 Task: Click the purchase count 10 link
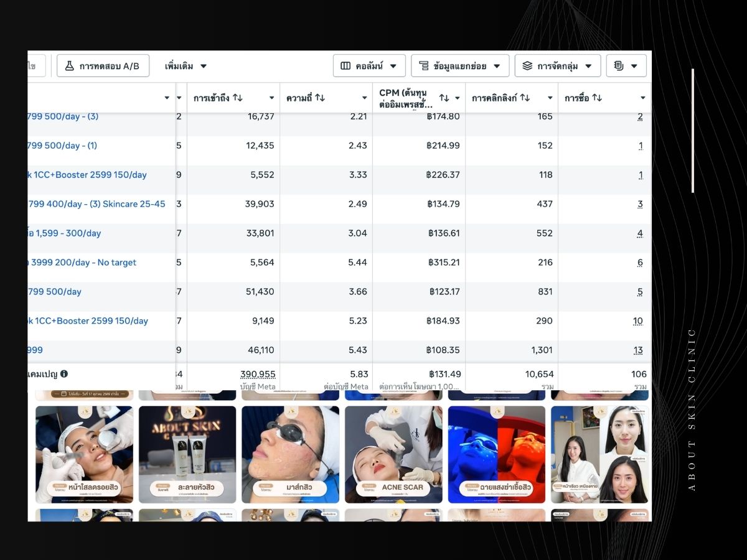pyautogui.click(x=638, y=321)
